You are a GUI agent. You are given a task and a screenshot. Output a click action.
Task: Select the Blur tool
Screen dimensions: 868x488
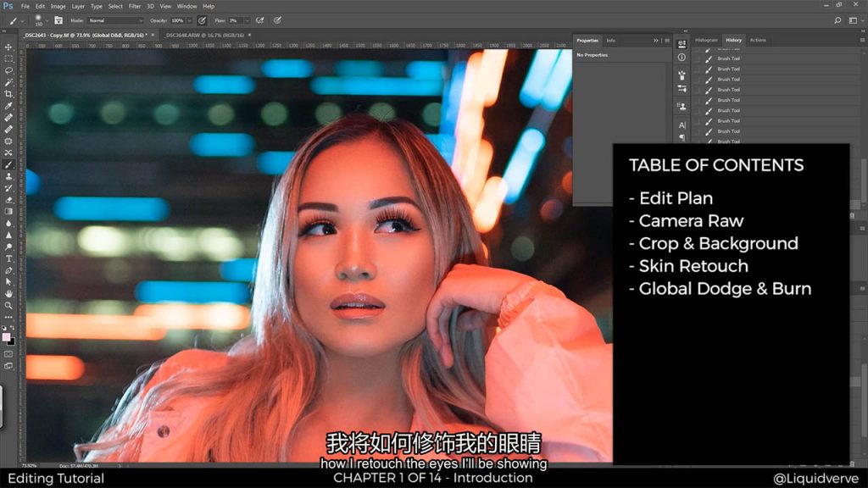tap(8, 224)
